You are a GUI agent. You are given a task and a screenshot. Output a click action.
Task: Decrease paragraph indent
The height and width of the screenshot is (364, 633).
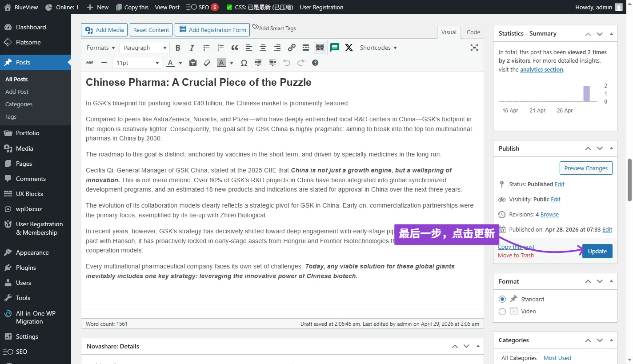pos(258,63)
